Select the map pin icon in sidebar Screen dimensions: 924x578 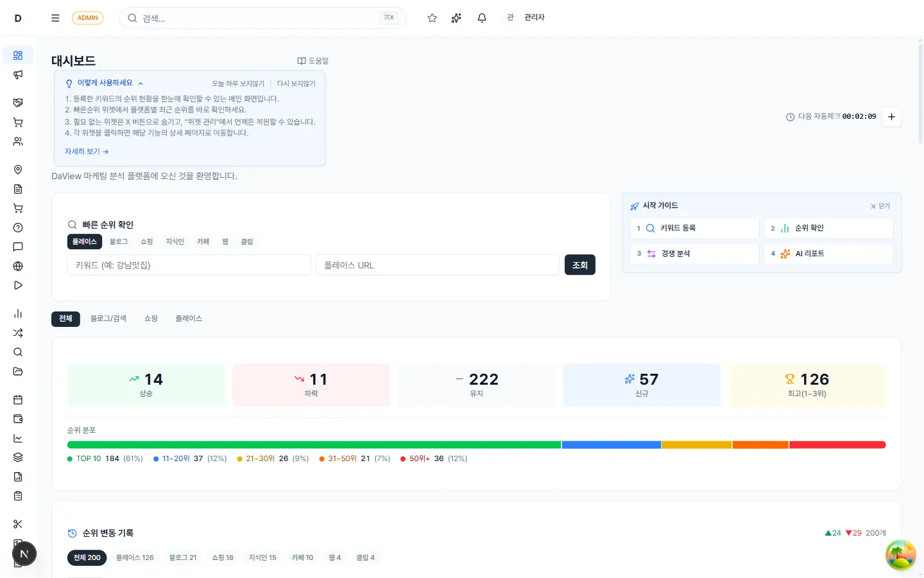[x=18, y=170]
